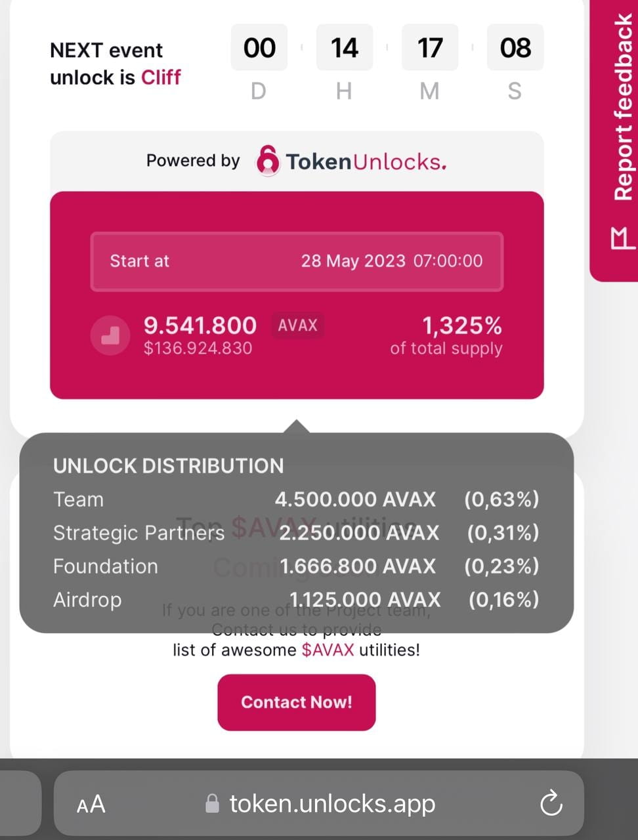This screenshot has width=638, height=840.
Task: Tap the Team distribution row
Action: click(x=297, y=499)
